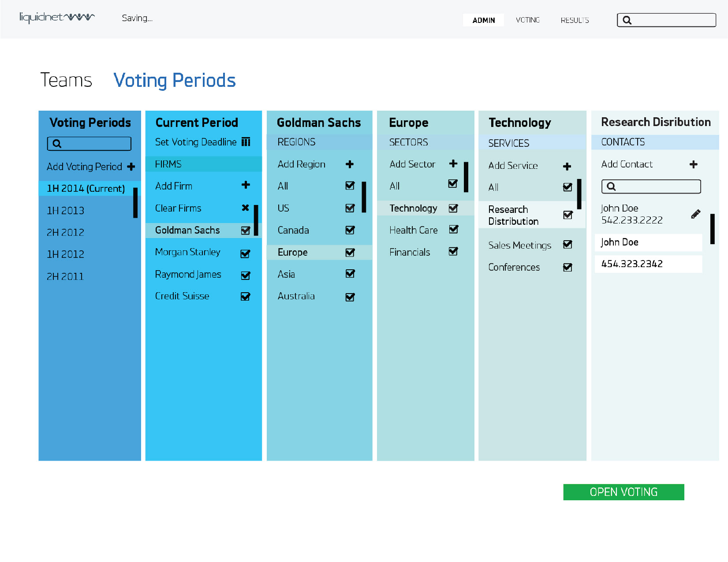Select the Morgan Stanley firm row
This screenshot has width=728, height=562.
pyautogui.click(x=203, y=252)
